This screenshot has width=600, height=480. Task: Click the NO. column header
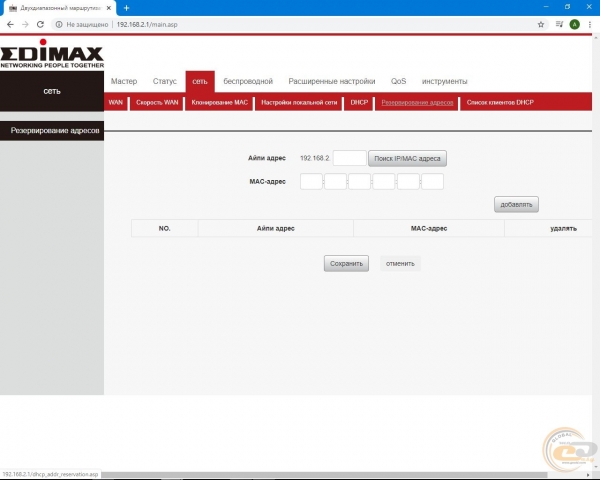[x=165, y=229]
